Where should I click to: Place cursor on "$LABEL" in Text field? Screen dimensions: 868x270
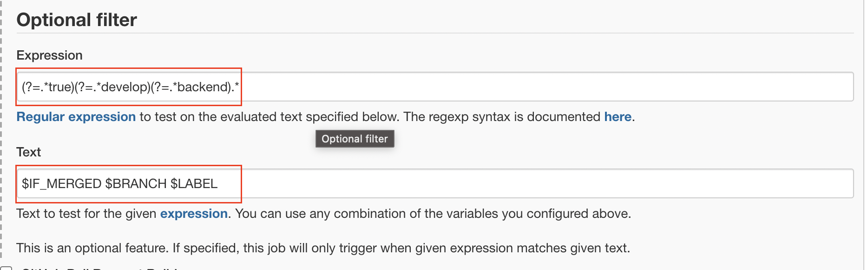click(194, 183)
